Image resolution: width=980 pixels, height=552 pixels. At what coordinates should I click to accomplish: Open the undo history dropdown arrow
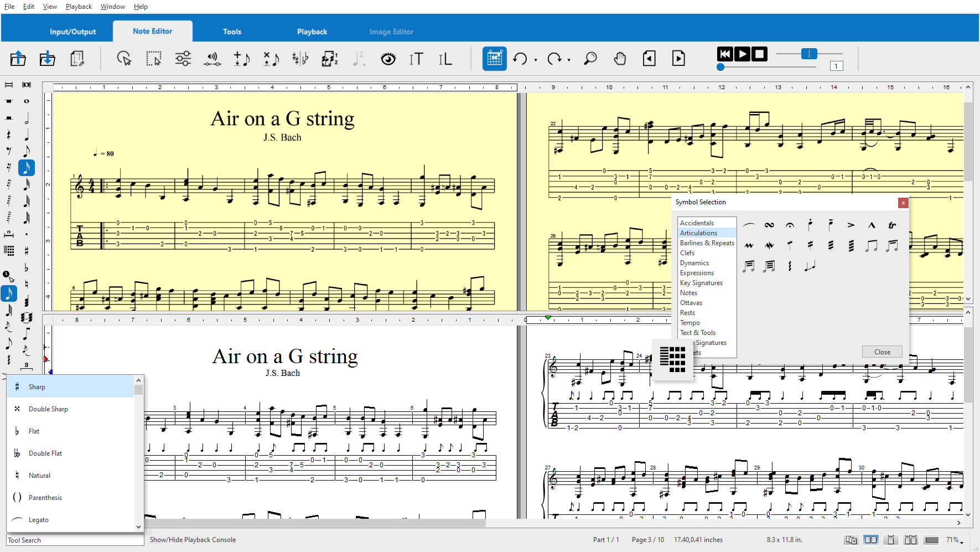pyautogui.click(x=536, y=60)
